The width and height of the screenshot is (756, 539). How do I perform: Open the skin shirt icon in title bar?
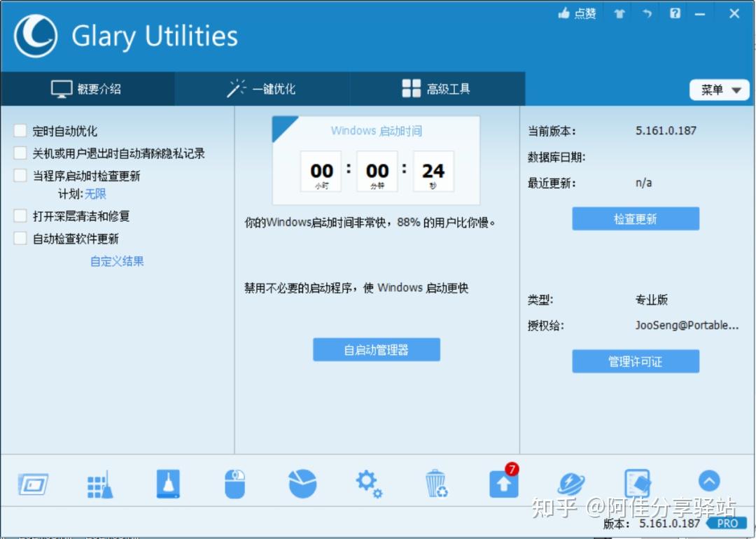pyautogui.click(x=619, y=13)
